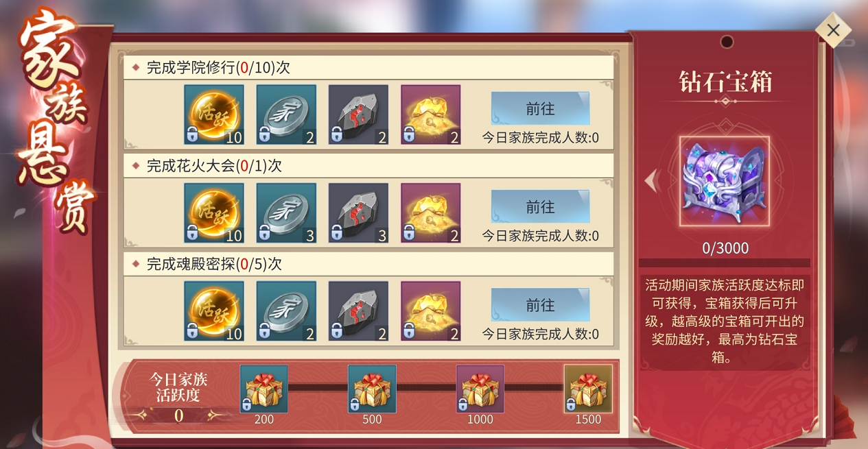Select the gold nugget reward in 魂殿密探 row
The image size is (868, 449).
pos(430,311)
